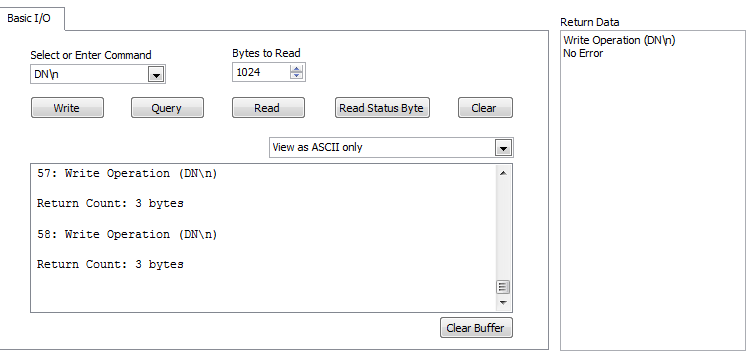Increase Bytes to Read with up arrow
The width and height of the screenshot is (749, 360).
coord(297,69)
